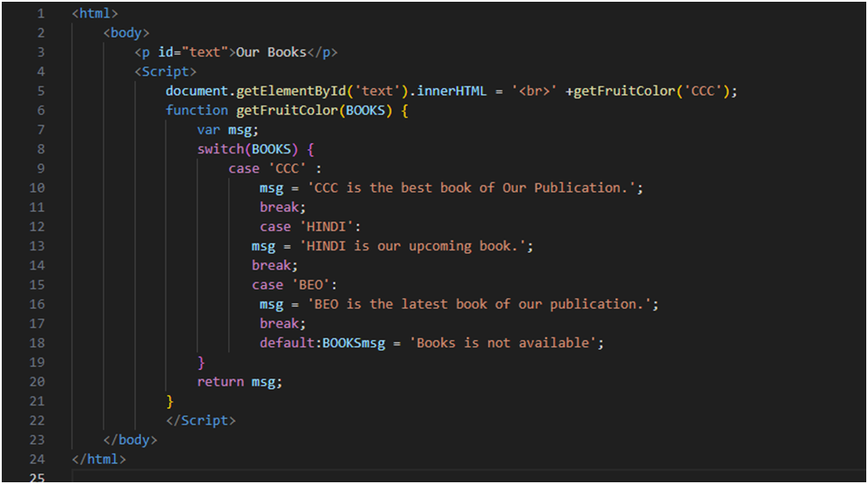
Task: Click break statement on line 17
Action: (x=283, y=324)
